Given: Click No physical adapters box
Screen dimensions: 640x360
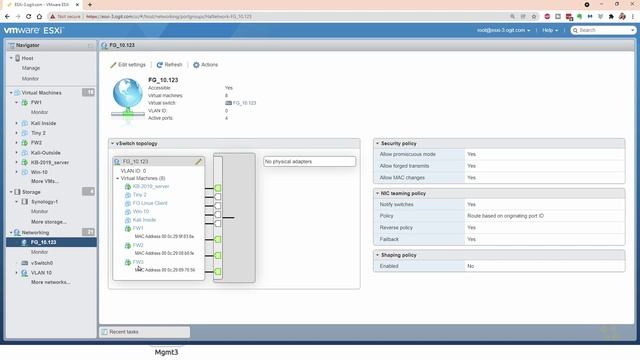Looking at the screenshot, I should (x=309, y=162).
